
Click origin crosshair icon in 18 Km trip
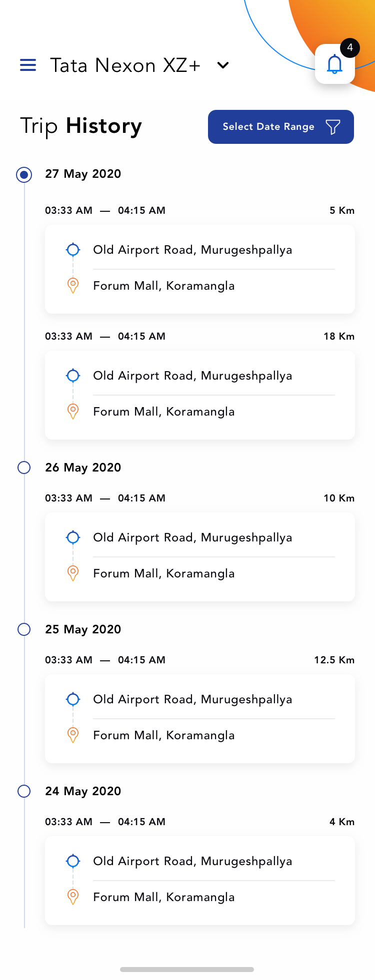point(73,375)
